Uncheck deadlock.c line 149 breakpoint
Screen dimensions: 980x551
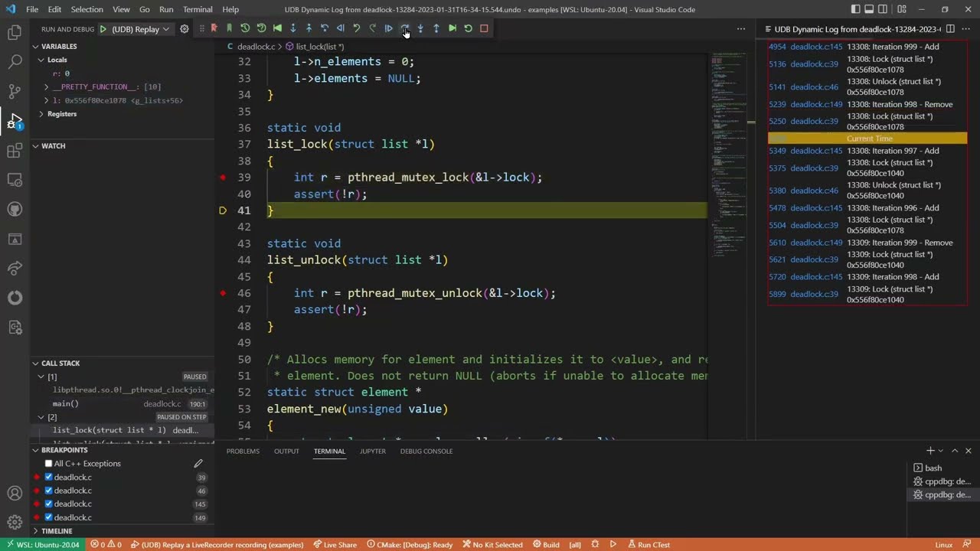tap(49, 517)
